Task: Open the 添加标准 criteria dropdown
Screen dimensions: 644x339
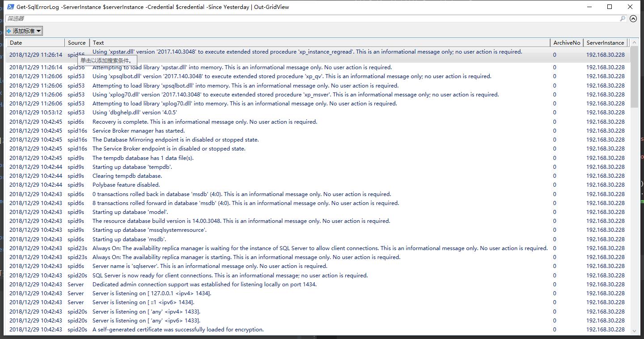Action: [x=24, y=31]
